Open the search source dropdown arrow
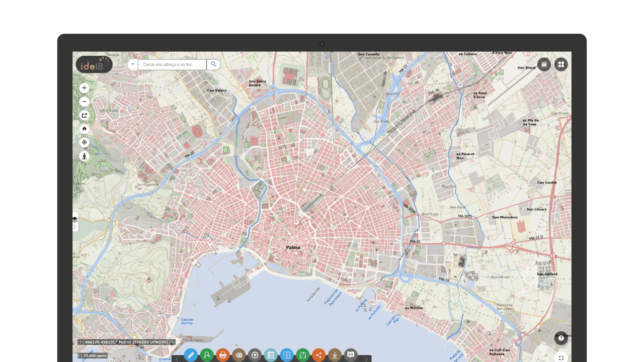This screenshot has height=362, width=644. click(x=132, y=64)
